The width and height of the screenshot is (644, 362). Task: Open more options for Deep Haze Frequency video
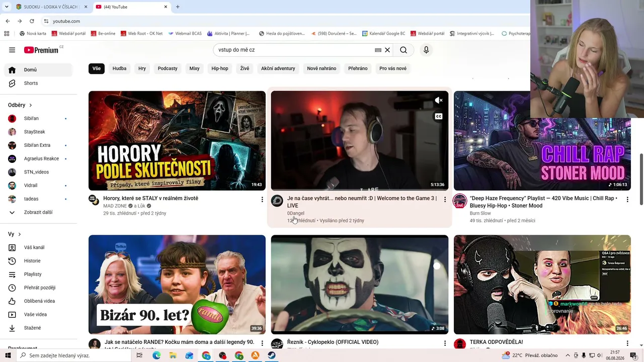point(627,200)
